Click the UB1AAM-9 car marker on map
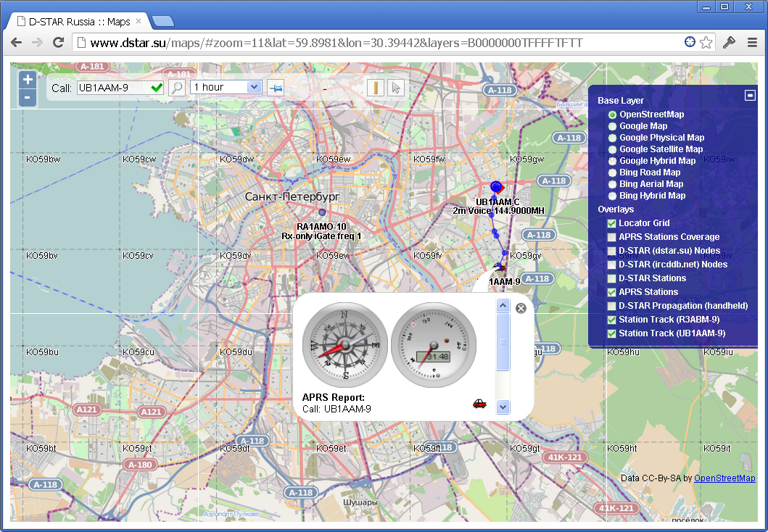Screen dimensions: 768x532 [x=499, y=267]
